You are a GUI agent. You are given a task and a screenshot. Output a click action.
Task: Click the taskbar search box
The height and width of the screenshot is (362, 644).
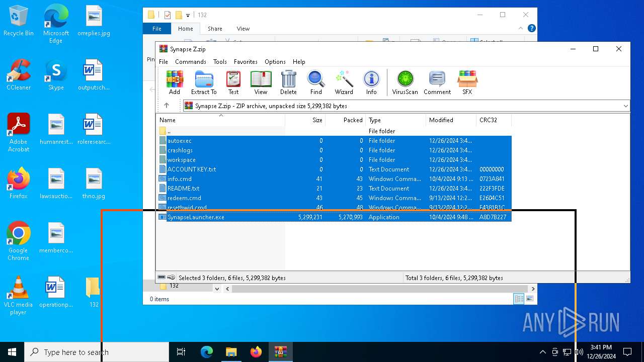(97, 352)
